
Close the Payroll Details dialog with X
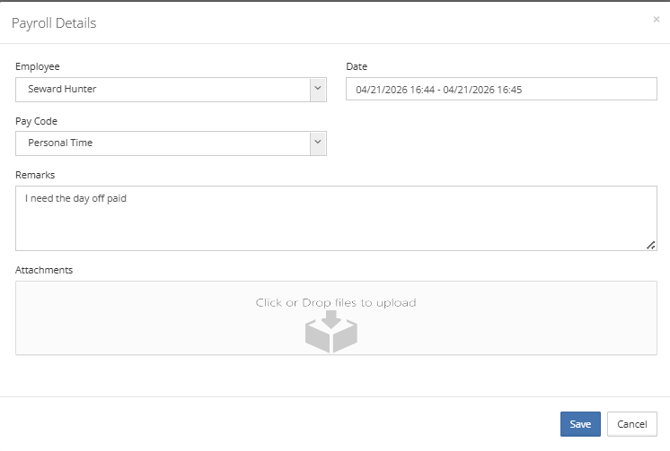point(656,19)
